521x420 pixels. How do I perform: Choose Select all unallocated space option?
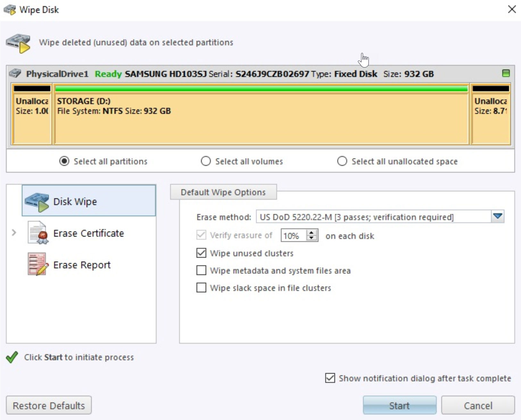pyautogui.click(x=342, y=161)
